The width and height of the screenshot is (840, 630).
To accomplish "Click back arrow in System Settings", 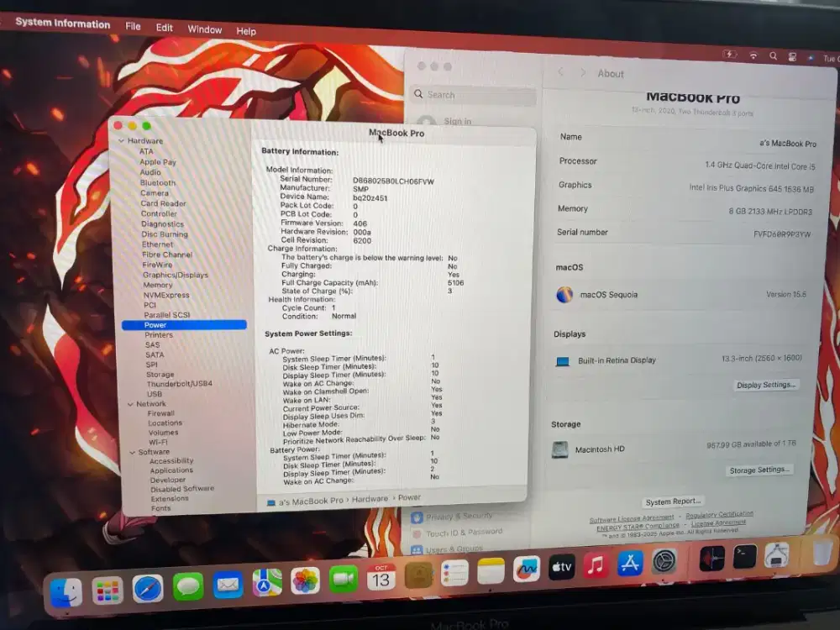I will (560, 71).
